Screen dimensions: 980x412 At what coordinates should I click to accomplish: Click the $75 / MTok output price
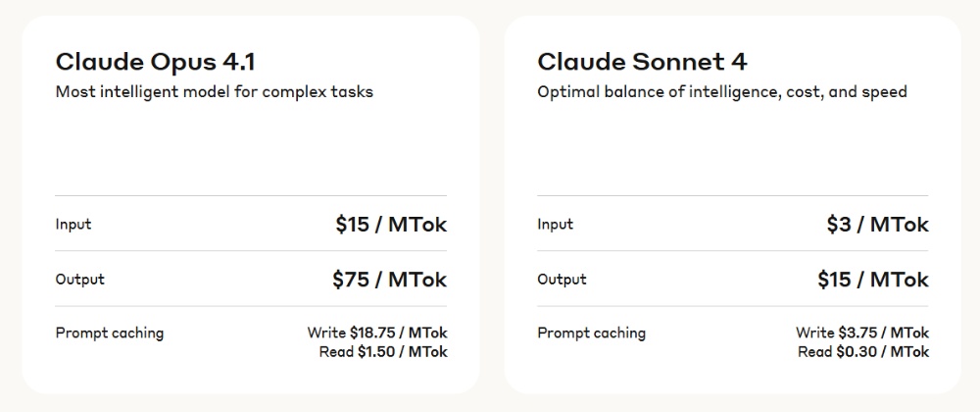point(389,280)
